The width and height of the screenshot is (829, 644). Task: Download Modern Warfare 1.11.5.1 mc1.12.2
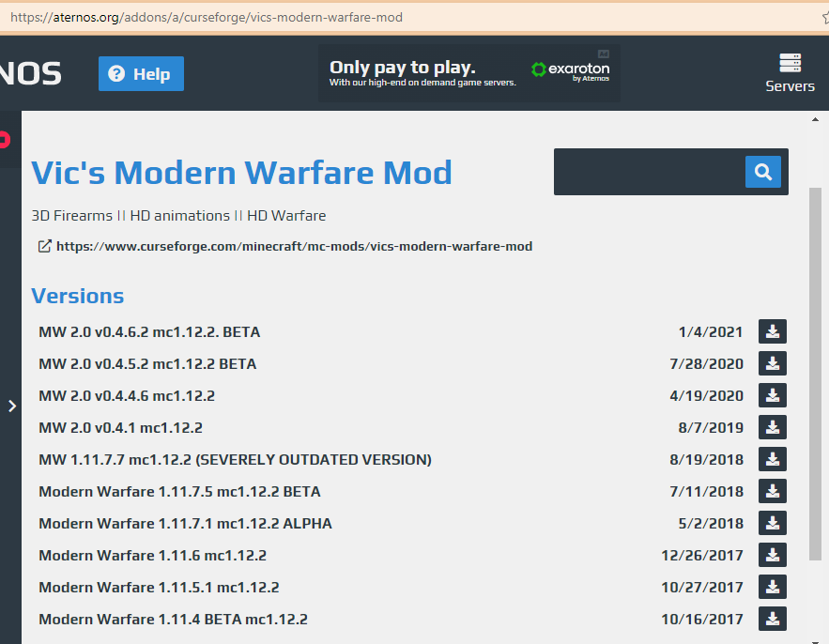(773, 587)
